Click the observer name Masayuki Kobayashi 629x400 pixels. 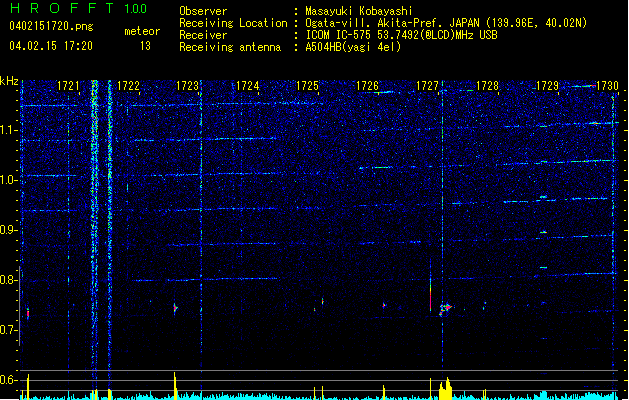point(359,11)
